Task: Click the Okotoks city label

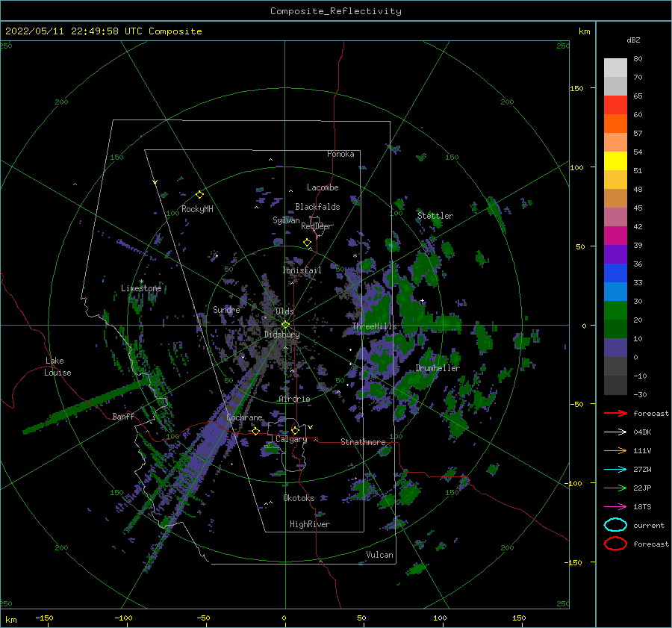Action: tap(299, 498)
